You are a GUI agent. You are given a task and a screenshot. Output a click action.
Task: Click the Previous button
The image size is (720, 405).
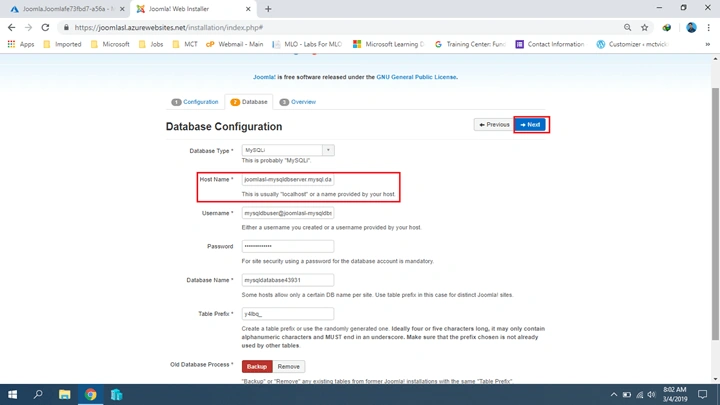494,124
